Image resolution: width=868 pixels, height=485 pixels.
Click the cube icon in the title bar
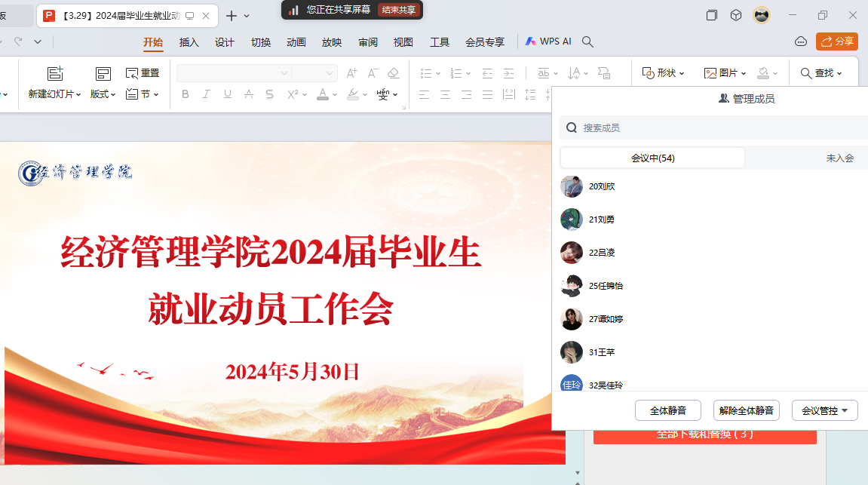[736, 16]
